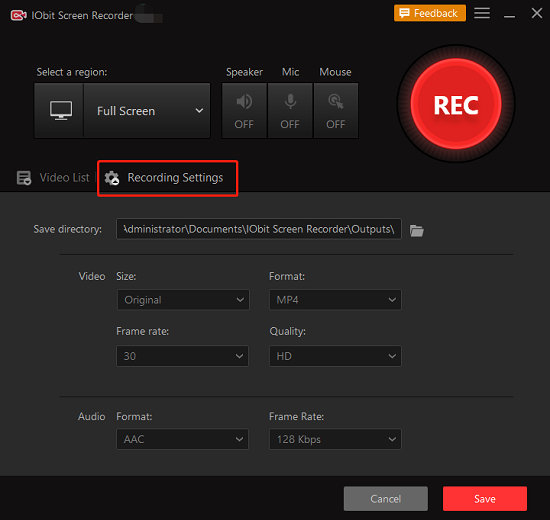Toggle the Speaker recording on
Viewport: 550px width, 520px height.
pos(244,111)
